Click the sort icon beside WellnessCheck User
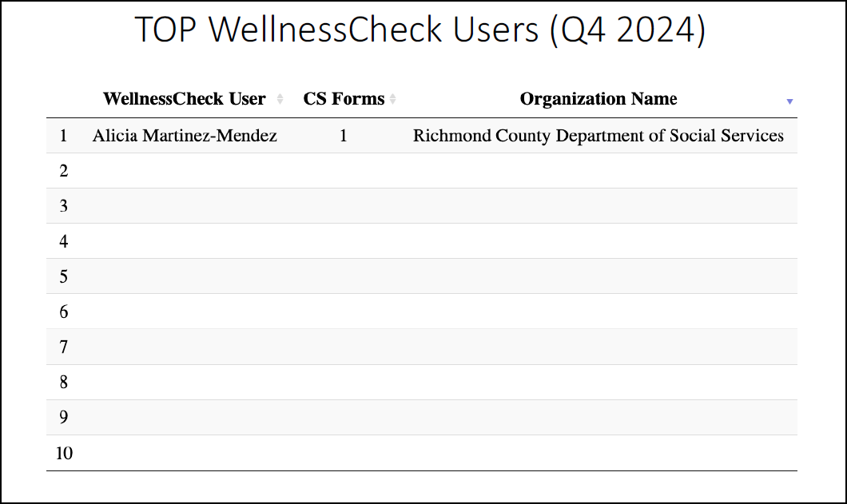The width and height of the screenshot is (847, 504). pos(279,98)
